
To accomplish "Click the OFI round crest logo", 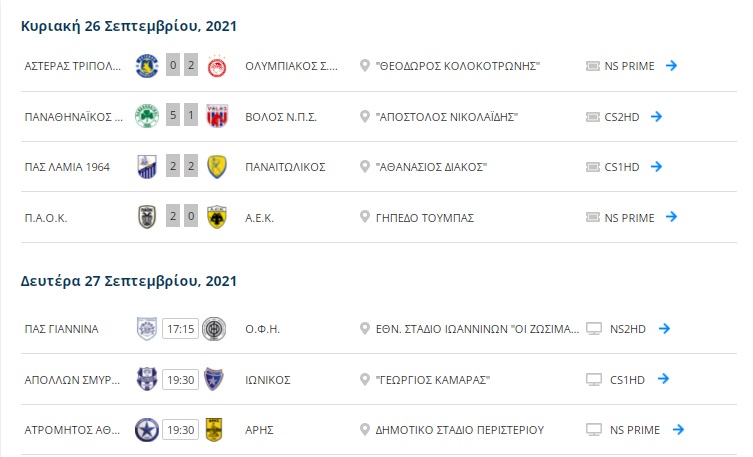I will coord(214,329).
